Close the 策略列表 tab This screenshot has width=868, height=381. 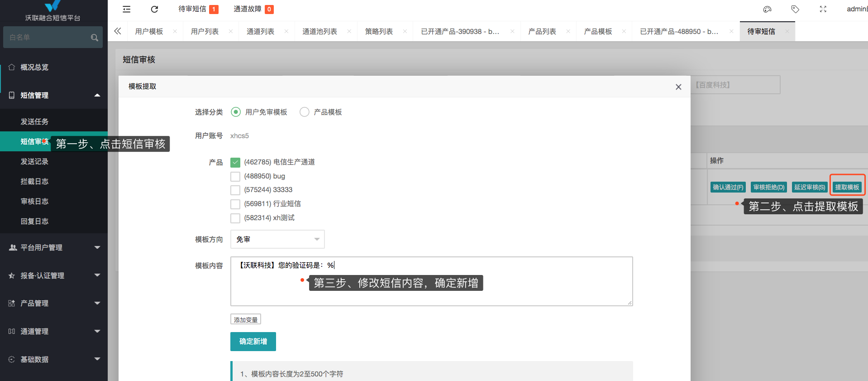(405, 31)
